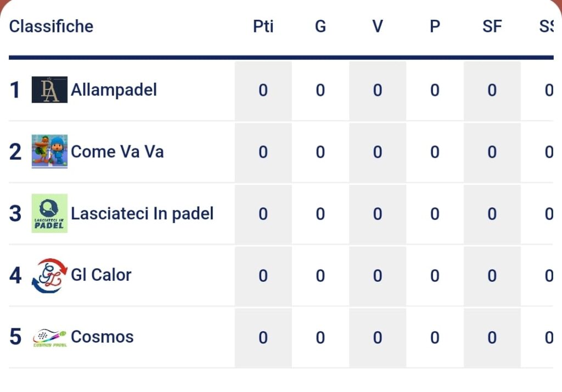This screenshot has width=562, height=392.
Task: Click the Gl Calor circular arrows logo
Action: [x=49, y=275]
